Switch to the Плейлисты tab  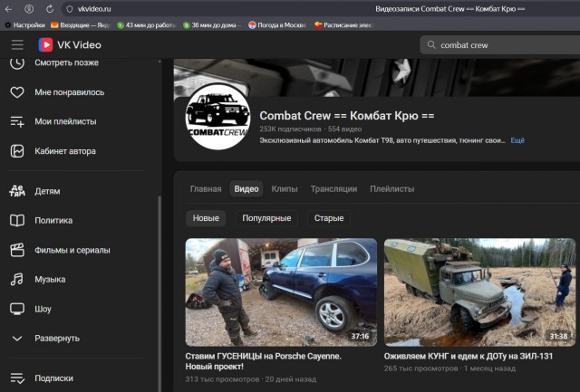[392, 189]
